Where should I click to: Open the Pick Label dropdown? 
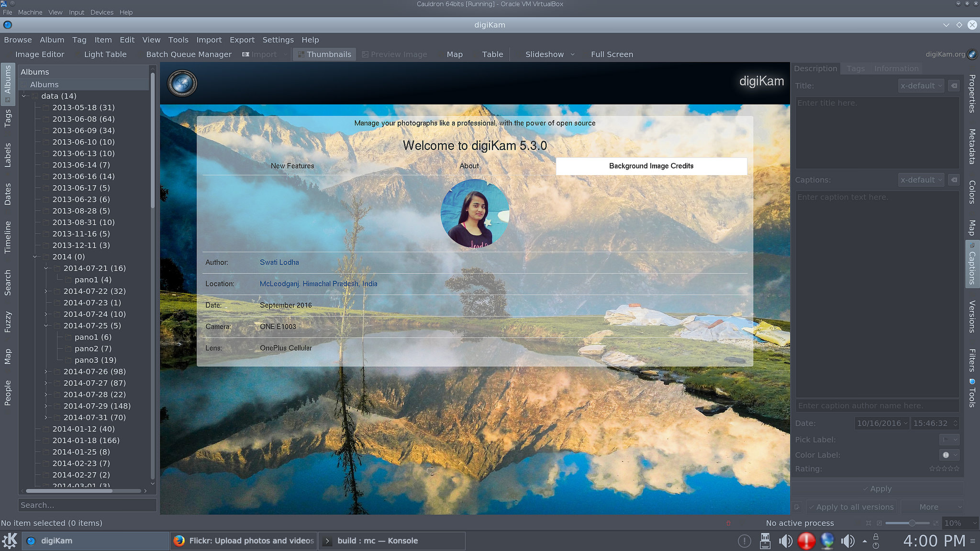coord(949,440)
